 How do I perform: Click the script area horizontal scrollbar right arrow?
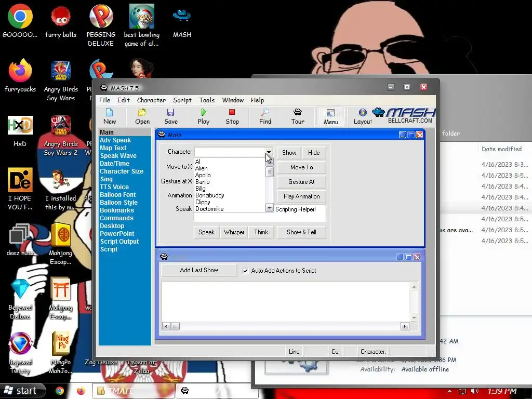click(405, 326)
